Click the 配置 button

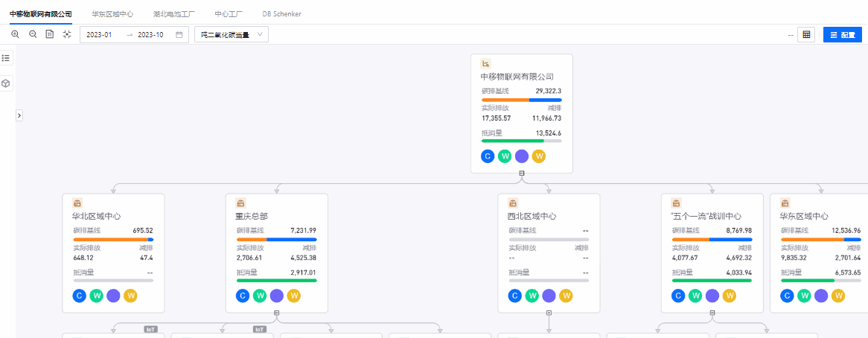843,34
